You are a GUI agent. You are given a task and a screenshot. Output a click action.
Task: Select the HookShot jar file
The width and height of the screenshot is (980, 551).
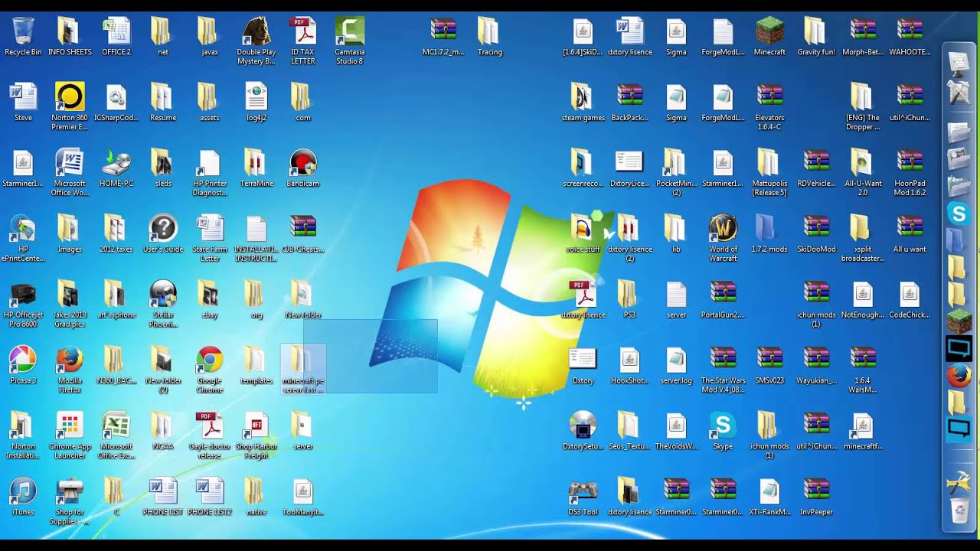[629, 365]
